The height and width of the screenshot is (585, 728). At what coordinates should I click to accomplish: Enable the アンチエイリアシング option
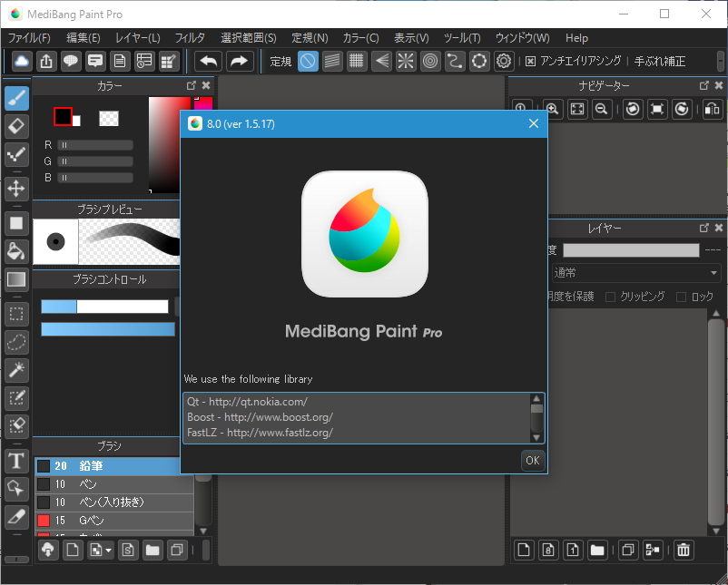click(x=530, y=61)
